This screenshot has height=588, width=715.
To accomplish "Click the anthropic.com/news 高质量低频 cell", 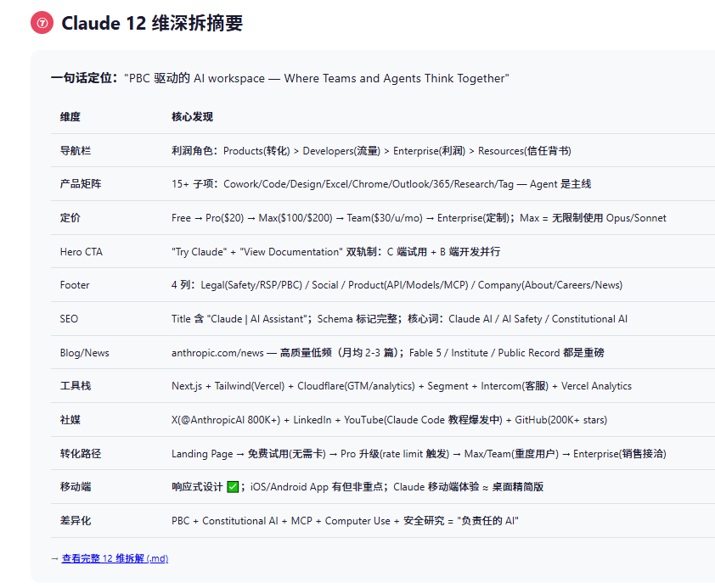I will click(x=387, y=353).
